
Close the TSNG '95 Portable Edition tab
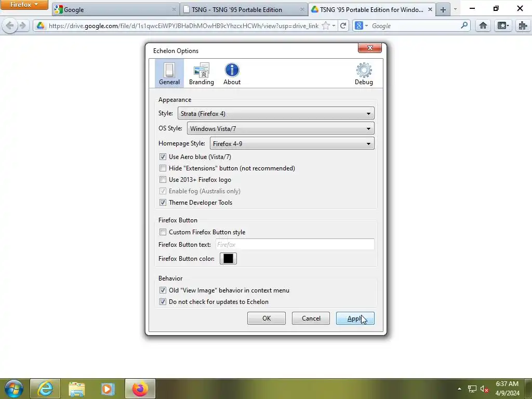point(302,9)
